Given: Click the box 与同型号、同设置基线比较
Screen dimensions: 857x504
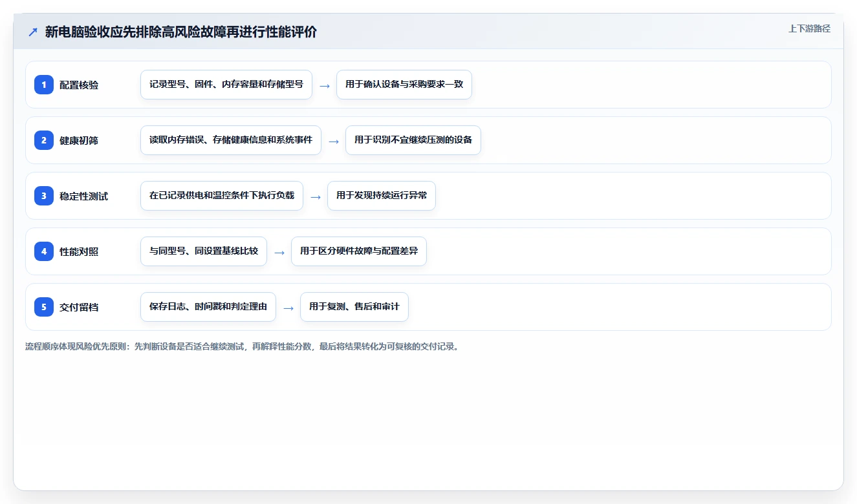Looking at the screenshot, I should tap(204, 251).
